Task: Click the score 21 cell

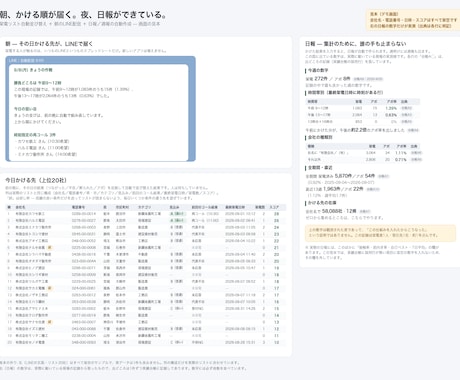Action: click(x=276, y=248)
